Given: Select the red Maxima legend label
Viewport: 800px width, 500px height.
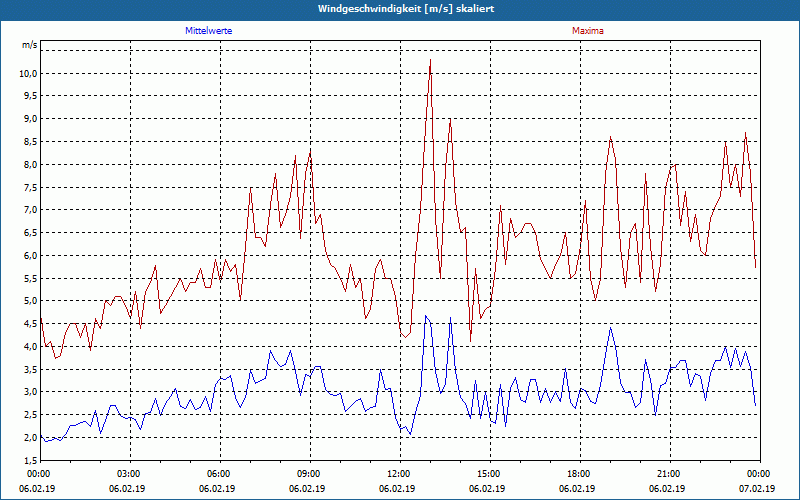Looking at the screenshot, I should (x=588, y=31).
